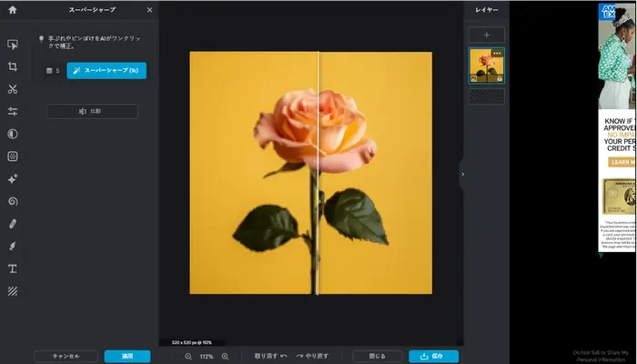Click the 適用 apply button
The height and width of the screenshot is (364, 637).
(x=127, y=357)
